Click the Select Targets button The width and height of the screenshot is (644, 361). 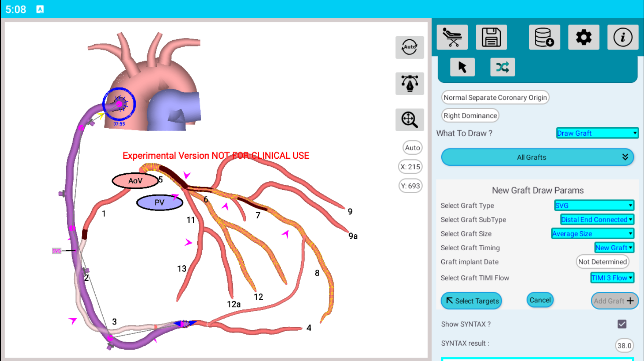(x=471, y=301)
